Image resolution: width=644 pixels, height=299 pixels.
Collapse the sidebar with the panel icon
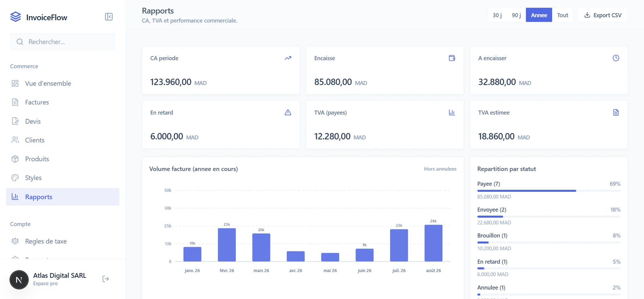[x=109, y=17]
